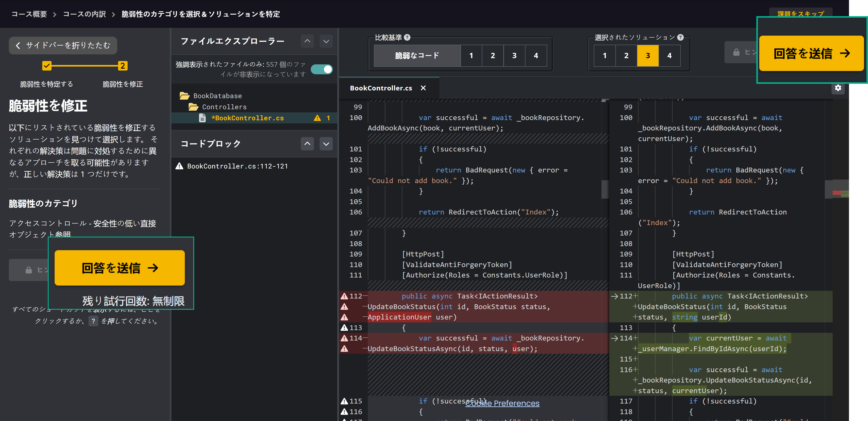
Task: Close the BookController.cs tab
Action: point(423,88)
